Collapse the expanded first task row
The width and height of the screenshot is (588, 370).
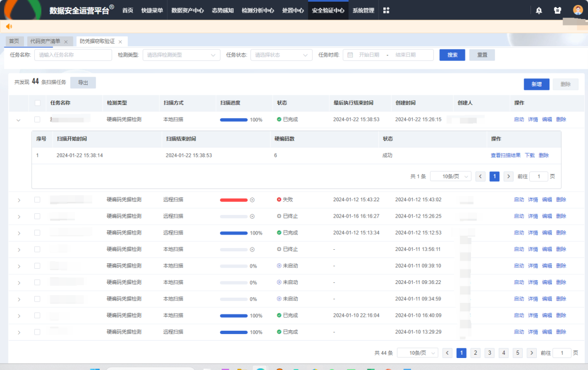click(19, 120)
